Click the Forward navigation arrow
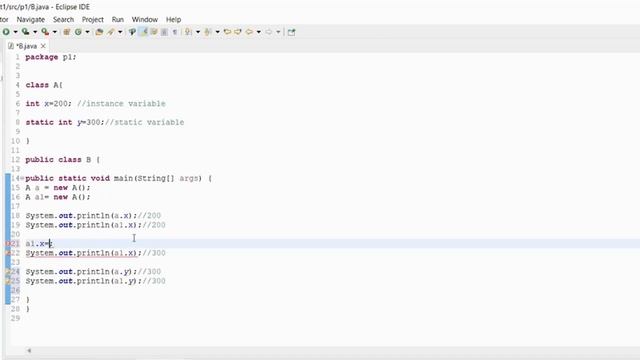640x360 pixels. tap(269, 32)
